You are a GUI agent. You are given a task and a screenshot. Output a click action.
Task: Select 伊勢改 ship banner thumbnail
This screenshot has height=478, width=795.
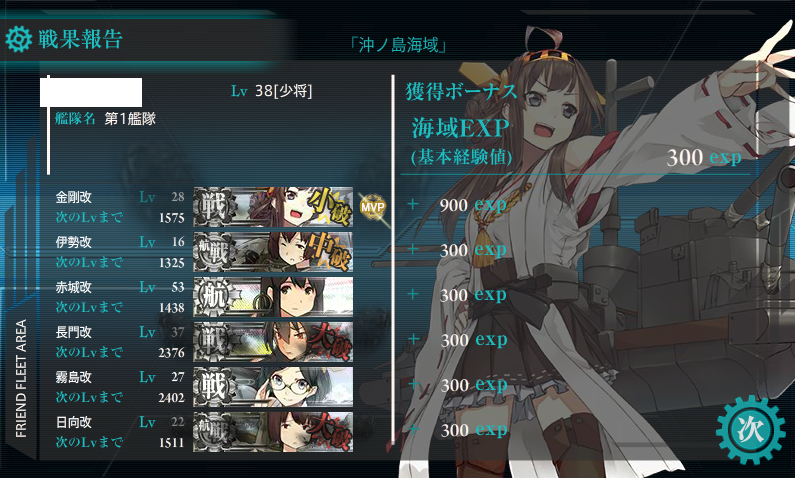273,252
